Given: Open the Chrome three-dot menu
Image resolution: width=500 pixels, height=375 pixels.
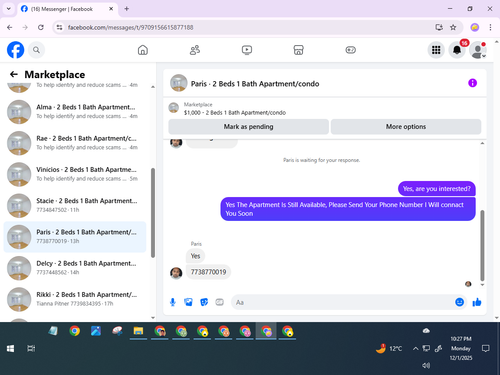Looking at the screenshot, I should tap(490, 27).
